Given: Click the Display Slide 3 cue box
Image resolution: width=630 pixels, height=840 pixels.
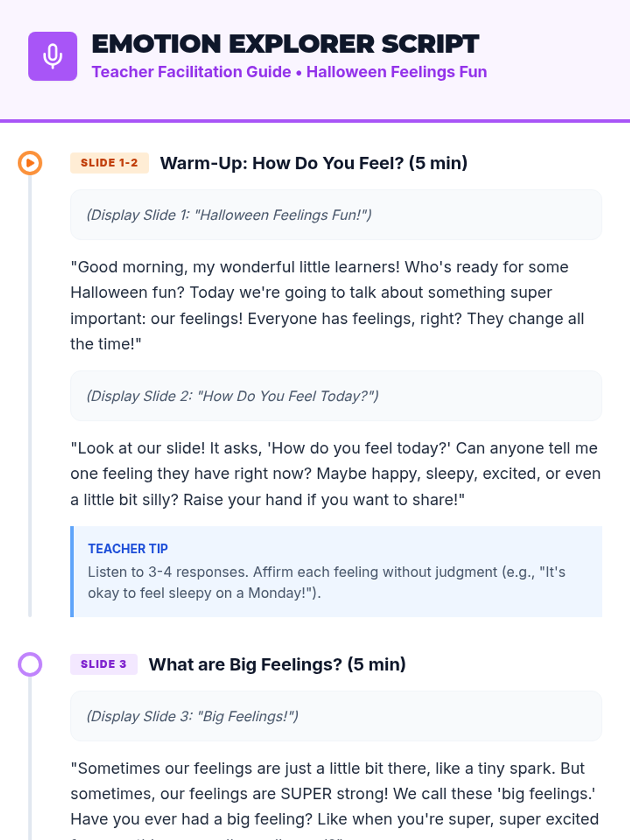Looking at the screenshot, I should click(336, 716).
